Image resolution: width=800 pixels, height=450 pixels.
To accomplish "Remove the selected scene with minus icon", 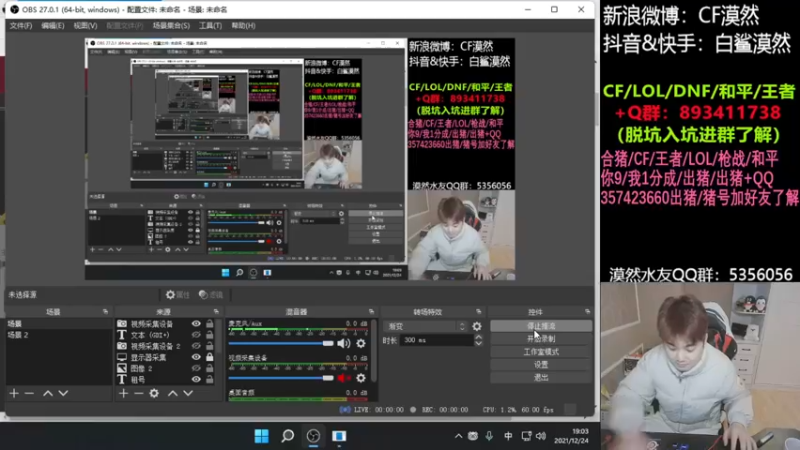I will point(29,393).
